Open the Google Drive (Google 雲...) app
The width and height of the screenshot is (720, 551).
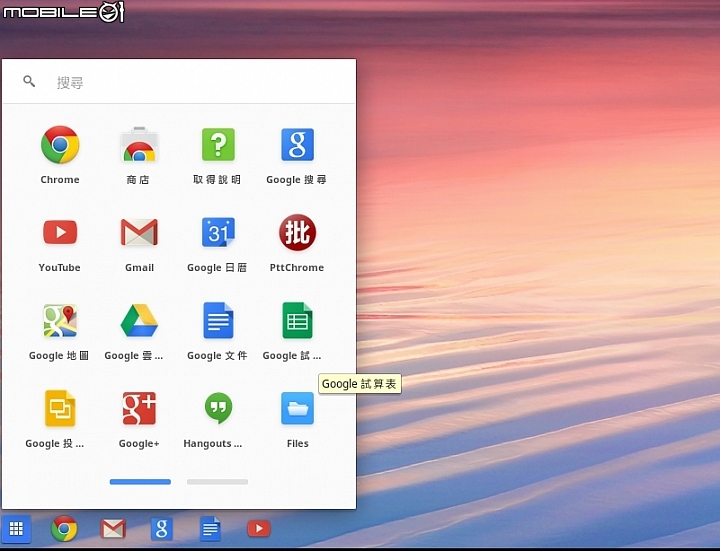[x=139, y=320]
